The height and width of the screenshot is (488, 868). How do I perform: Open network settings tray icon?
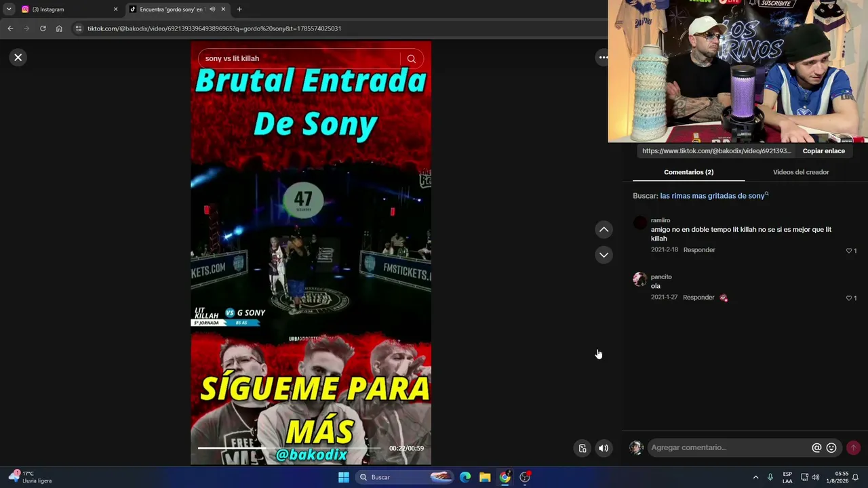pyautogui.click(x=804, y=477)
